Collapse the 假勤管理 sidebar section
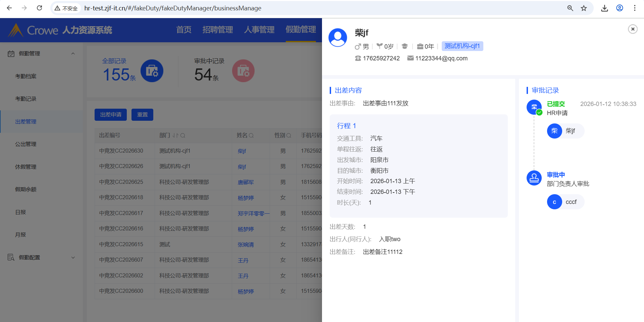644x322 pixels. pyautogui.click(x=73, y=54)
